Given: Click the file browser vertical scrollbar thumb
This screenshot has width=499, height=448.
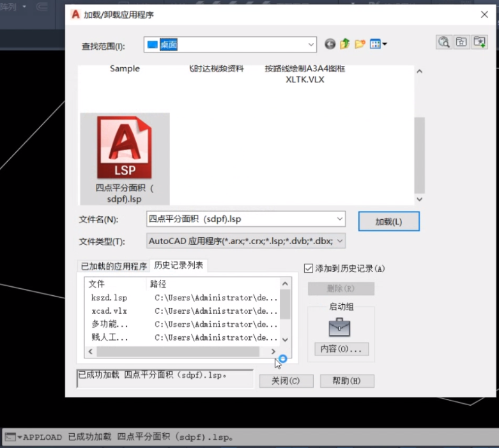Looking at the screenshot, I should 419,155.
